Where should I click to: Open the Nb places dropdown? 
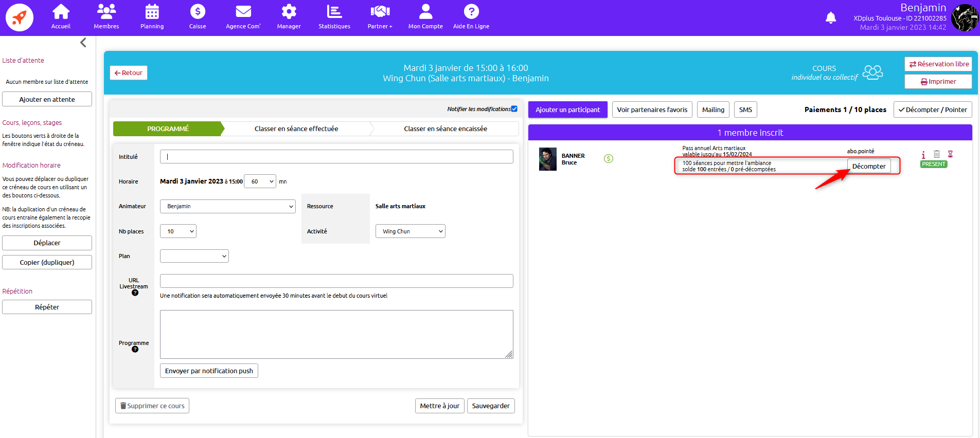pyautogui.click(x=178, y=231)
